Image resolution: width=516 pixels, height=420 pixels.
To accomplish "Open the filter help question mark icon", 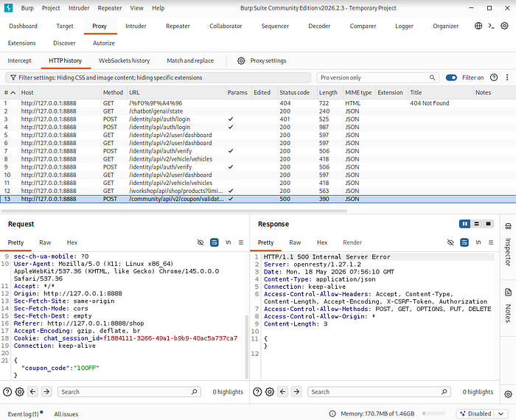I will [494, 77].
